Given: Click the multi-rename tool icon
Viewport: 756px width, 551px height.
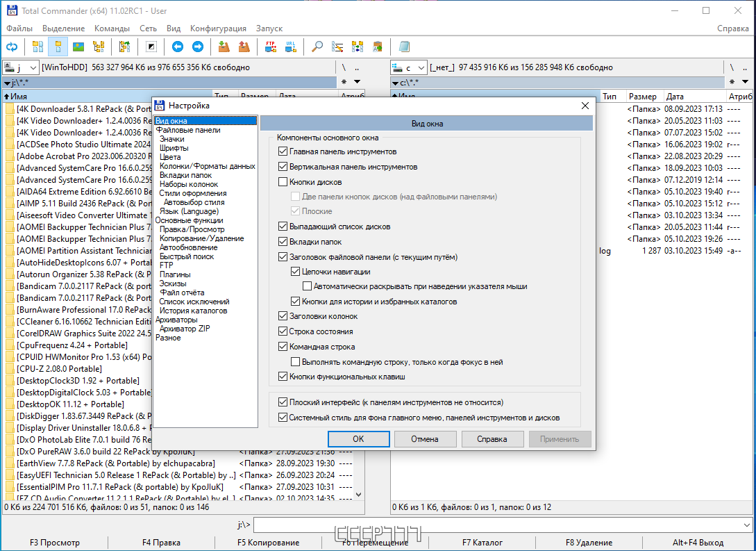Looking at the screenshot, I should tap(337, 47).
